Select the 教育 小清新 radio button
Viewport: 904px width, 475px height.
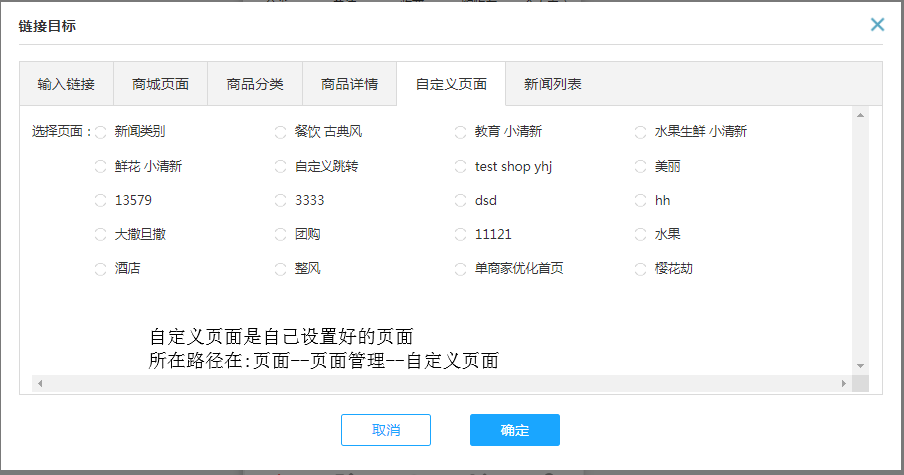[x=460, y=132]
